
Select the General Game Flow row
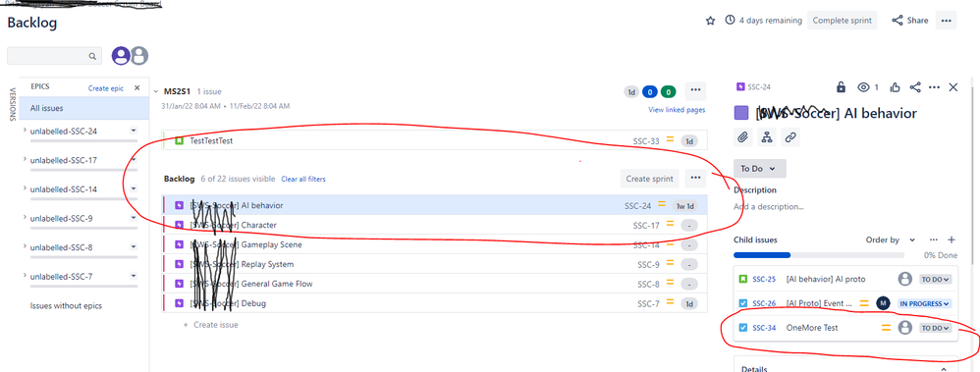(x=434, y=284)
